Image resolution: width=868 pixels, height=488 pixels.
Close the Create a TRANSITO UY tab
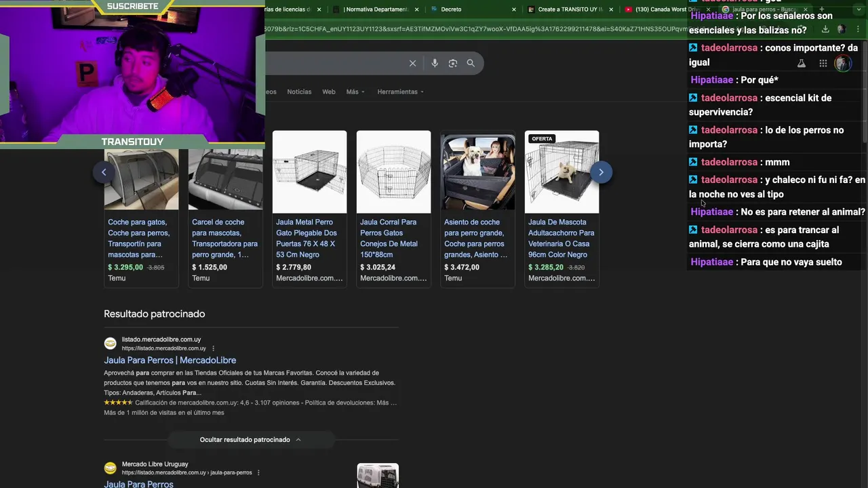[611, 9]
